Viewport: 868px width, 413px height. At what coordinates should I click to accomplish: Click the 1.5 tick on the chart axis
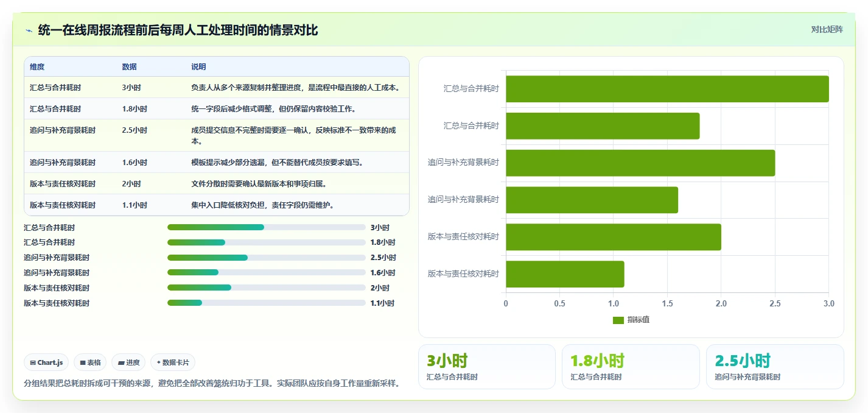tap(667, 303)
